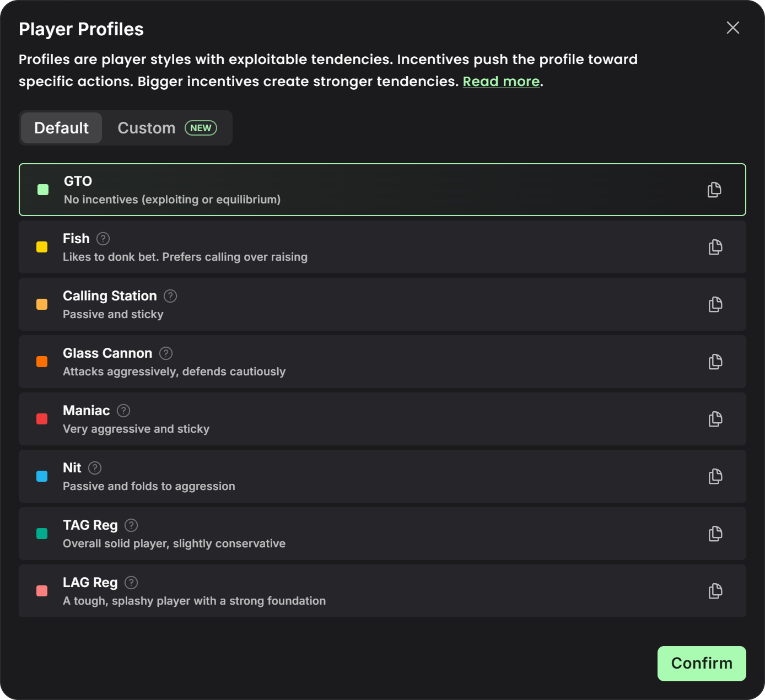Show info for Glass Cannon profile
This screenshot has width=765, height=700.
(x=166, y=353)
